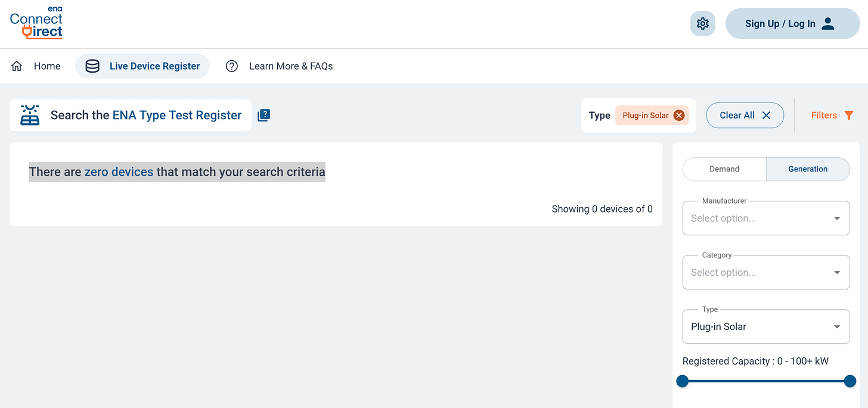Click the right capacity slider handle
The width and height of the screenshot is (868, 408).
pyautogui.click(x=850, y=381)
